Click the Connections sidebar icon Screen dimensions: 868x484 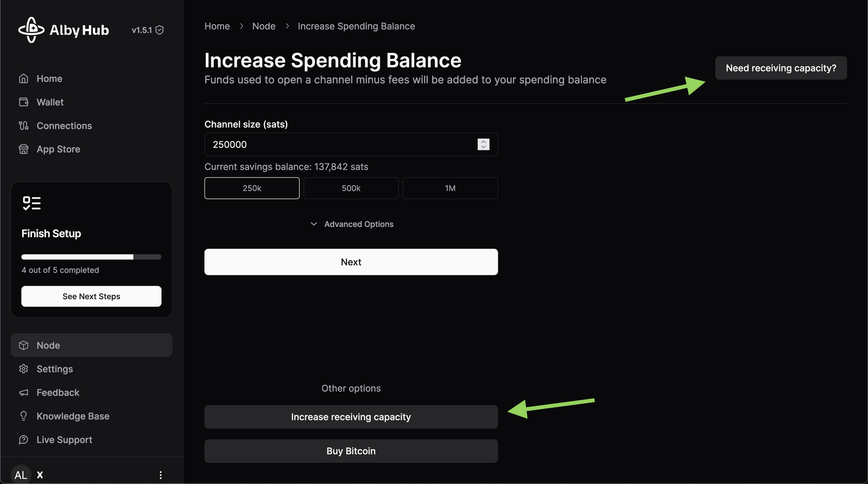tap(24, 126)
